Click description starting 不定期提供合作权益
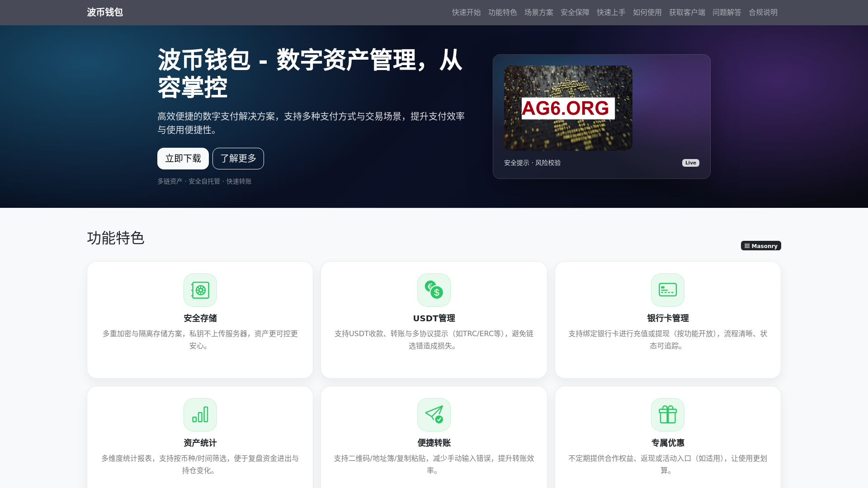The height and width of the screenshot is (488, 868). (x=668, y=465)
